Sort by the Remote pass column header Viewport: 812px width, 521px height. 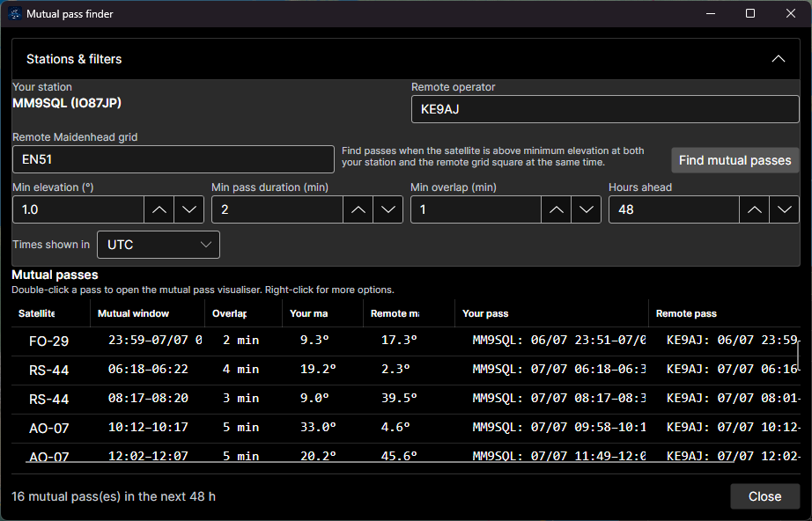(x=725, y=313)
